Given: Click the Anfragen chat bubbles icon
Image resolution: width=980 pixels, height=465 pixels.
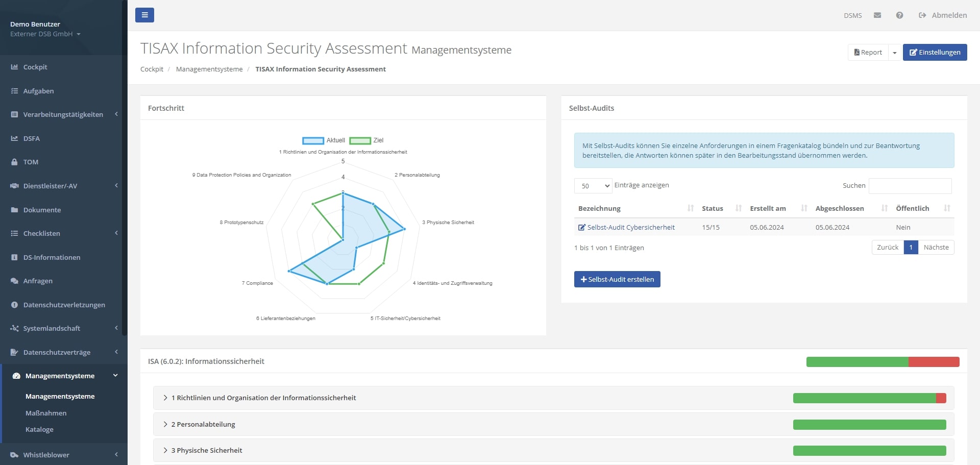Looking at the screenshot, I should pos(14,281).
